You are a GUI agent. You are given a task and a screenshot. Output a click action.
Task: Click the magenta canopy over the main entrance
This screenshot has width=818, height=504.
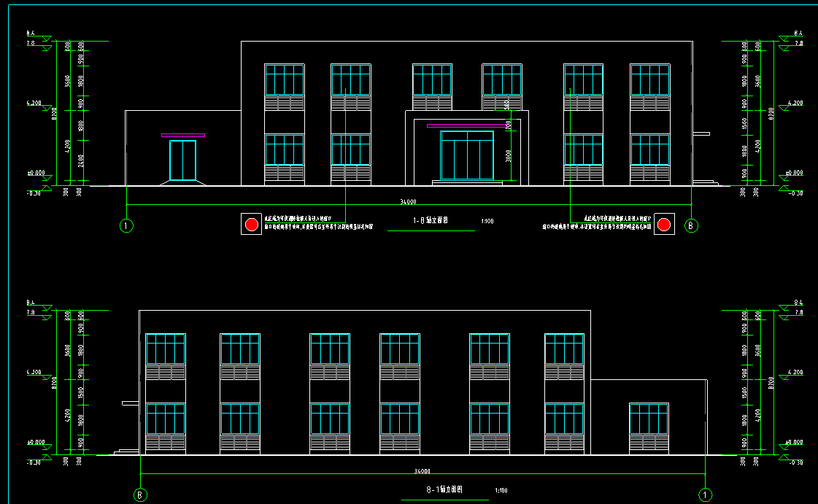(x=466, y=126)
